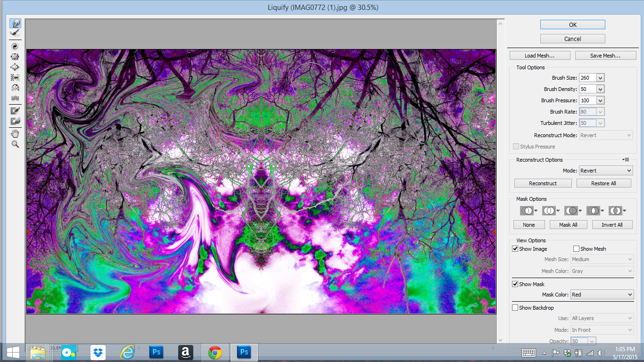This screenshot has width=644, height=362.
Task: Select the Pucker tool
Action: tap(15, 57)
